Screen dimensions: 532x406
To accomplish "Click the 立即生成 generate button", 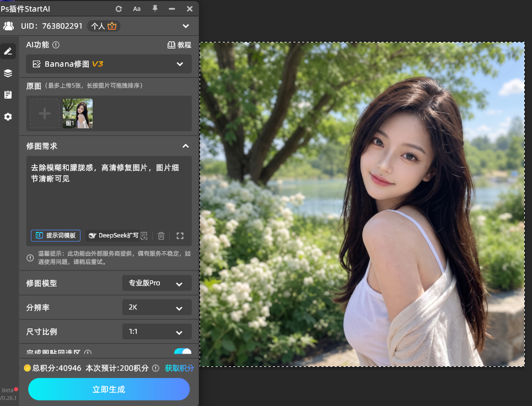I will [109, 389].
